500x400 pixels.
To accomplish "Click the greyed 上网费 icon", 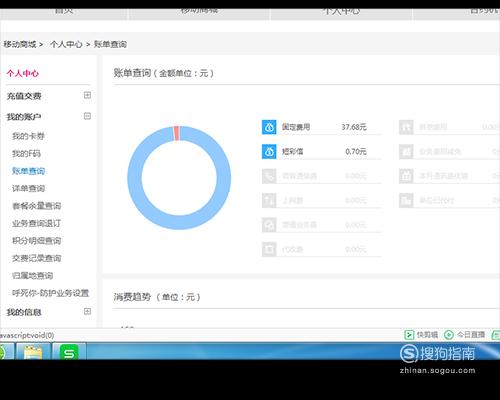I will [x=269, y=200].
